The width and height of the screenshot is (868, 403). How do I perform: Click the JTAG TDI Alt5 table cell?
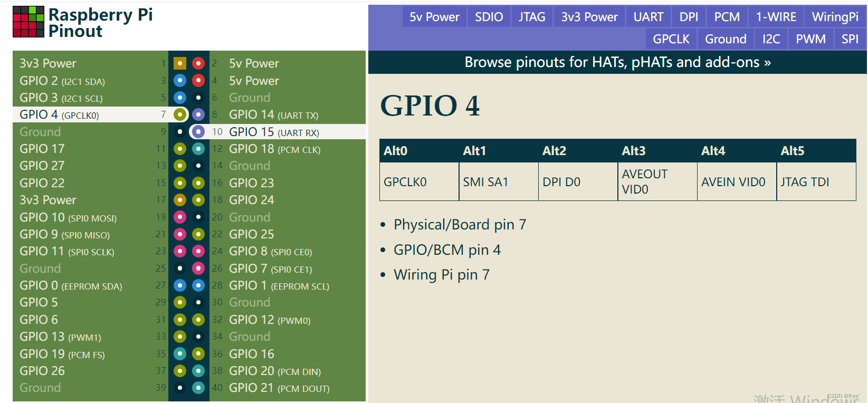point(816,181)
